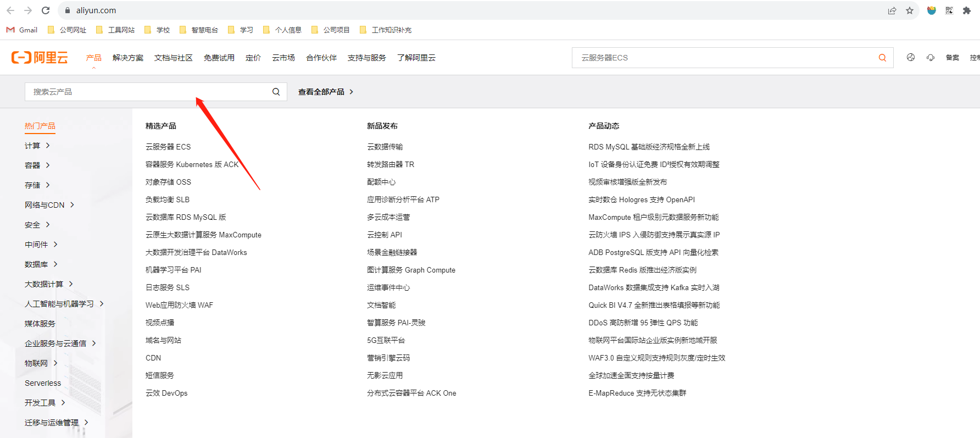This screenshot has height=438, width=980.
Task: Click the shield-shaped browser extension icon
Action: (x=931, y=10)
